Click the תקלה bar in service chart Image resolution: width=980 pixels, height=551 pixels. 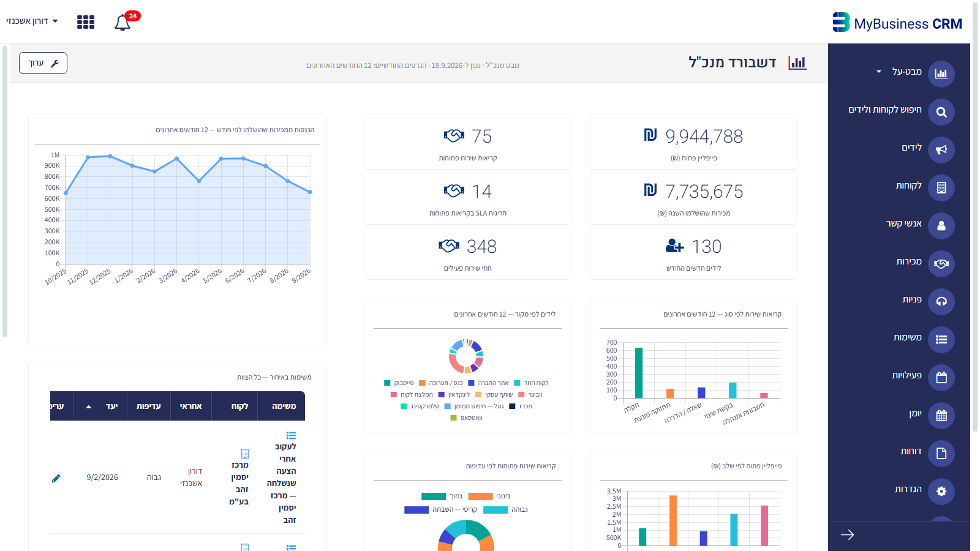[x=639, y=373]
